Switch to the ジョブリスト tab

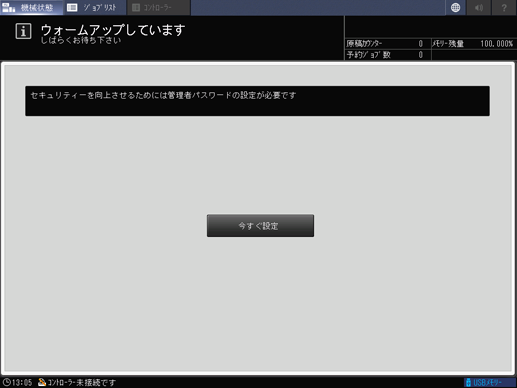[x=95, y=7]
